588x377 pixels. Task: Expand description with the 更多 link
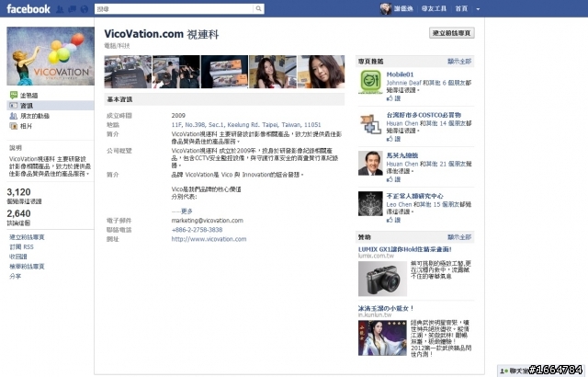click(x=187, y=211)
